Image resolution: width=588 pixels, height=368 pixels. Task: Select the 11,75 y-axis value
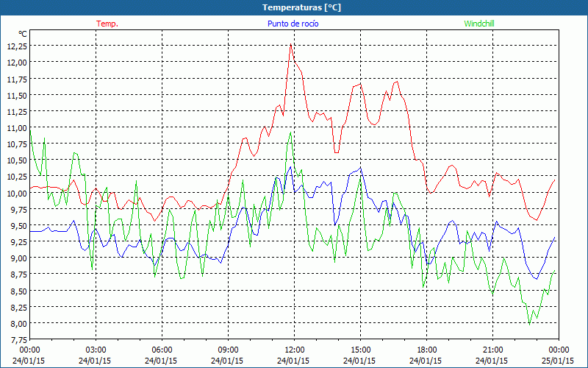pyautogui.click(x=17, y=79)
